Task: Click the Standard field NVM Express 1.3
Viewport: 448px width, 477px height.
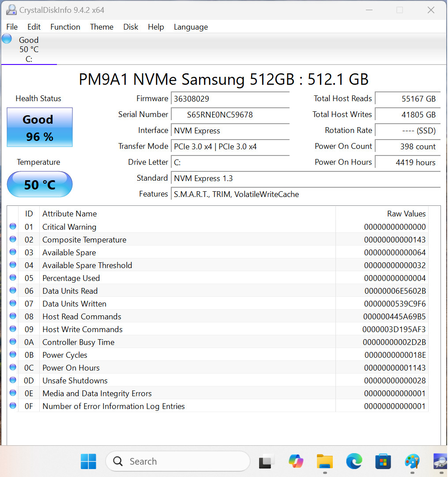Action: click(306, 178)
